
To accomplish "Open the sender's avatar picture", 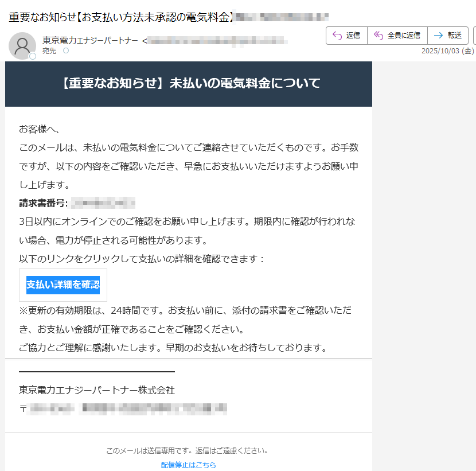I will click(x=23, y=45).
